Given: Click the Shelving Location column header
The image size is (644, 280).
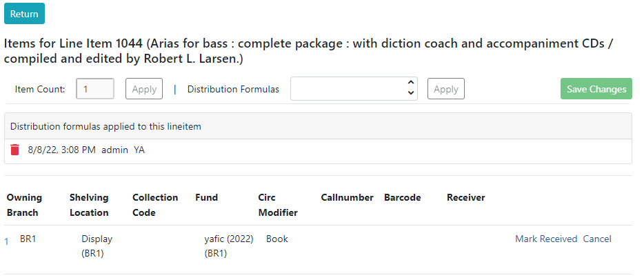Looking at the screenshot, I should [89, 205].
